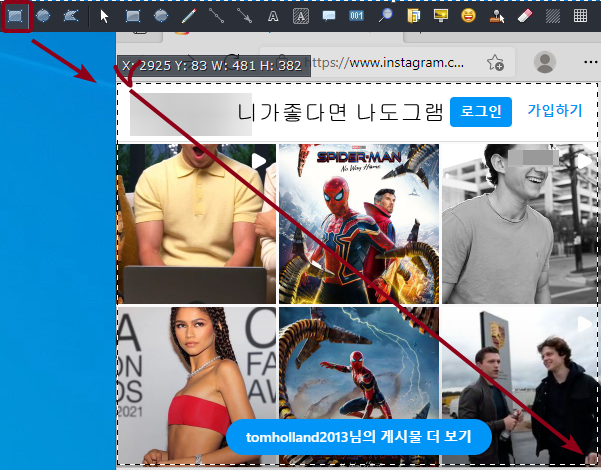Screen dimensions: 601x470
Task: Pick the rectangle shape drawing tool
Action: pos(133,16)
